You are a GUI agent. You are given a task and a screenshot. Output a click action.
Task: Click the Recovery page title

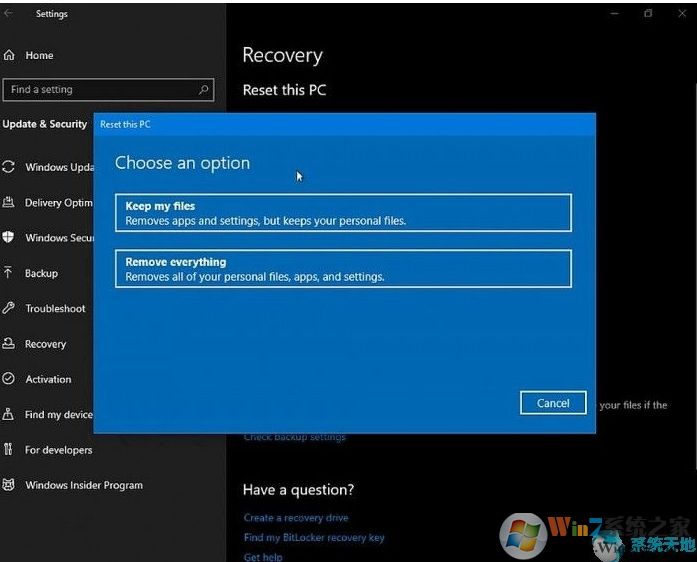point(283,56)
